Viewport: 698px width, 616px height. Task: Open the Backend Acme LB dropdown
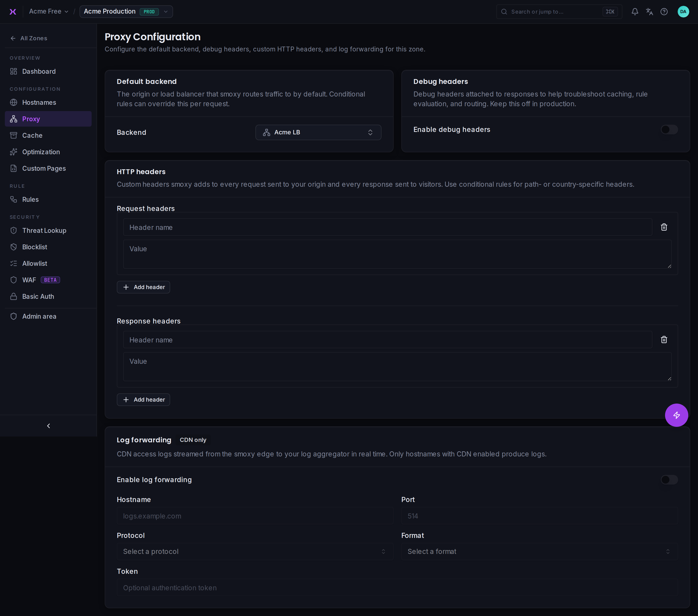click(x=318, y=132)
